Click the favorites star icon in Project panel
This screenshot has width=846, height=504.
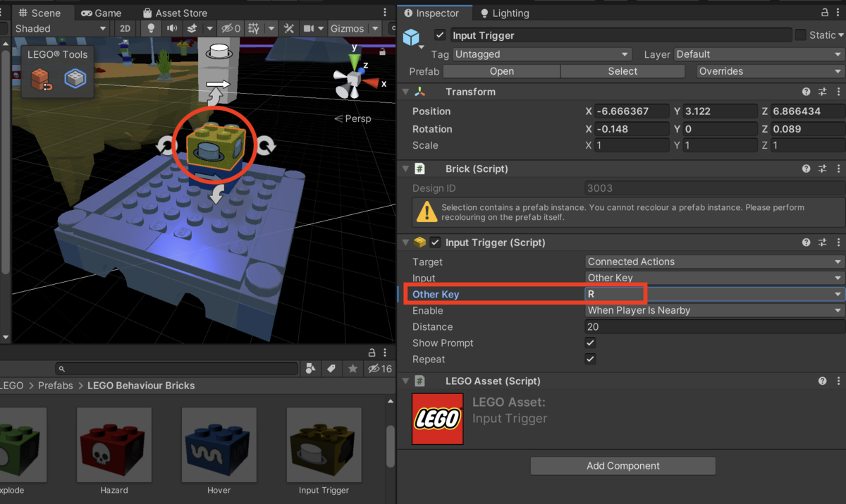(353, 369)
